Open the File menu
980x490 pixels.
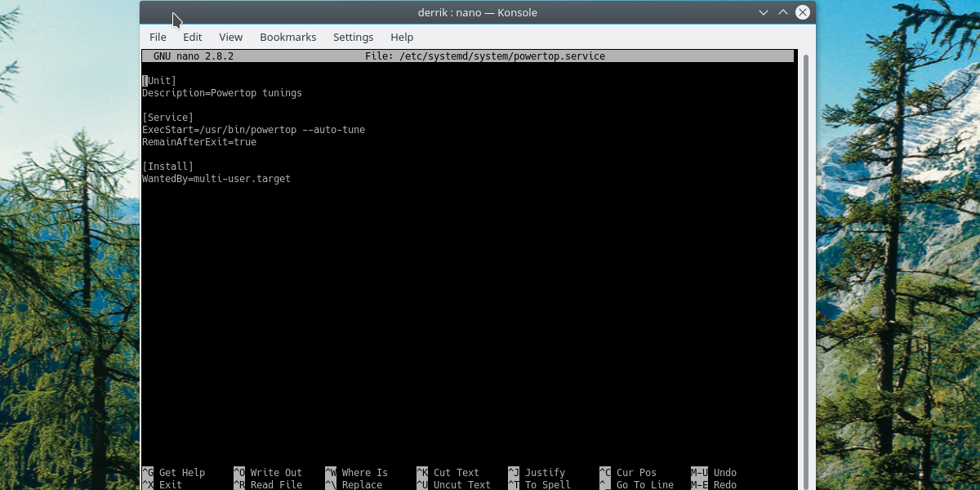tap(158, 37)
